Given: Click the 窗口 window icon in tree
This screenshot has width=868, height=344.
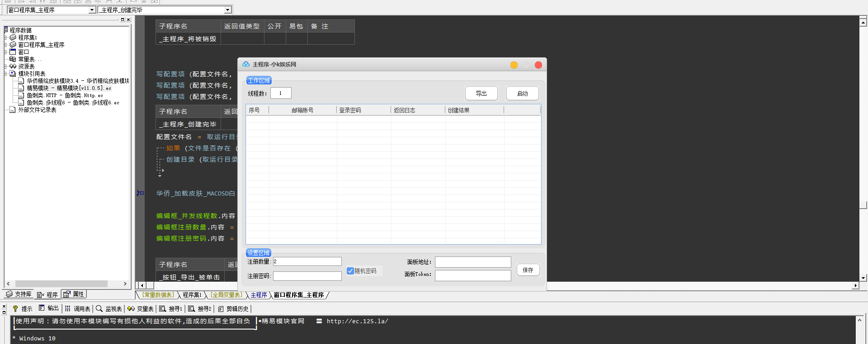Looking at the screenshot, I should click(x=13, y=52).
